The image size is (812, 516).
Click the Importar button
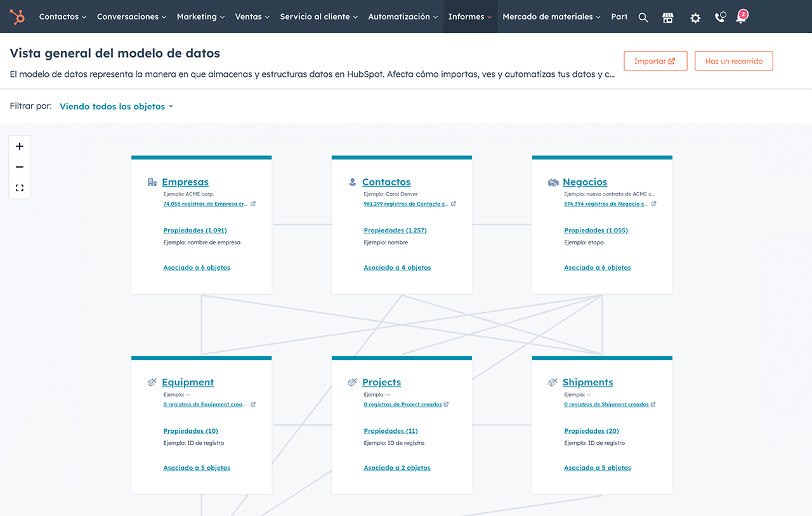pyautogui.click(x=655, y=61)
